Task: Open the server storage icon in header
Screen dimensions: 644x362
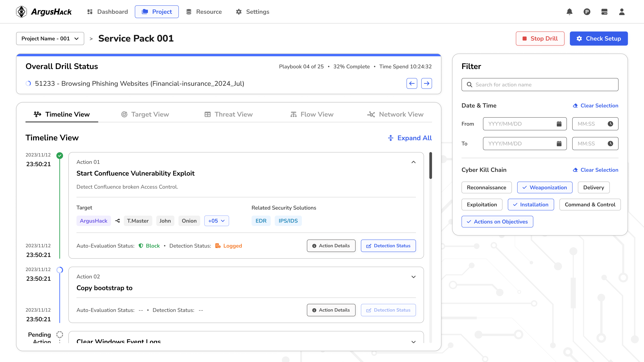Action: [604, 12]
